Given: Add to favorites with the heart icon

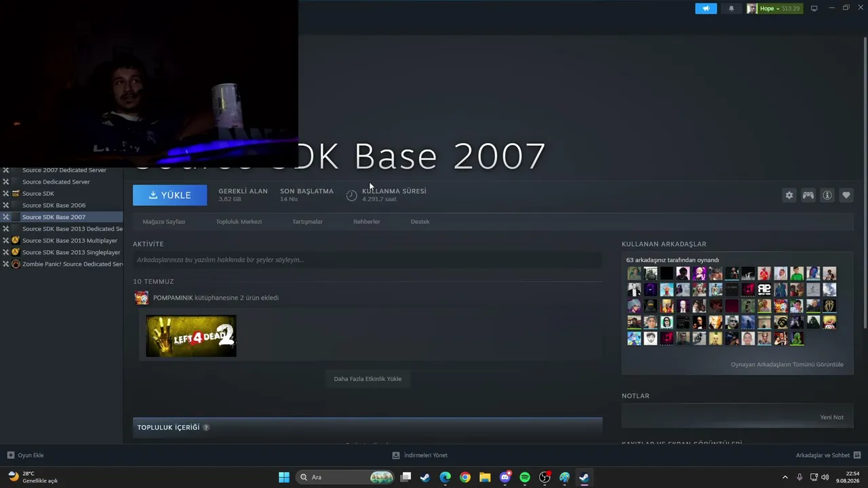Looking at the screenshot, I should click(x=846, y=195).
